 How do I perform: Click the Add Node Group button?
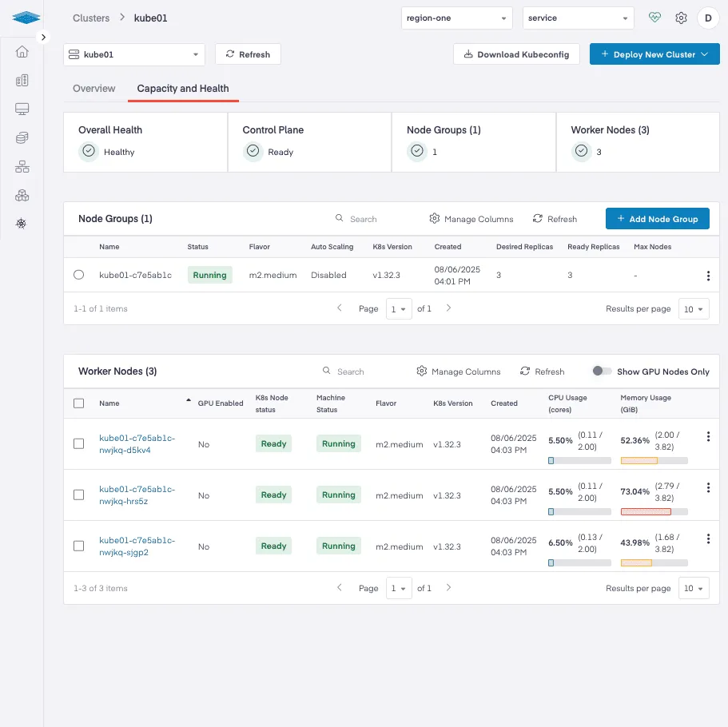pyautogui.click(x=658, y=219)
